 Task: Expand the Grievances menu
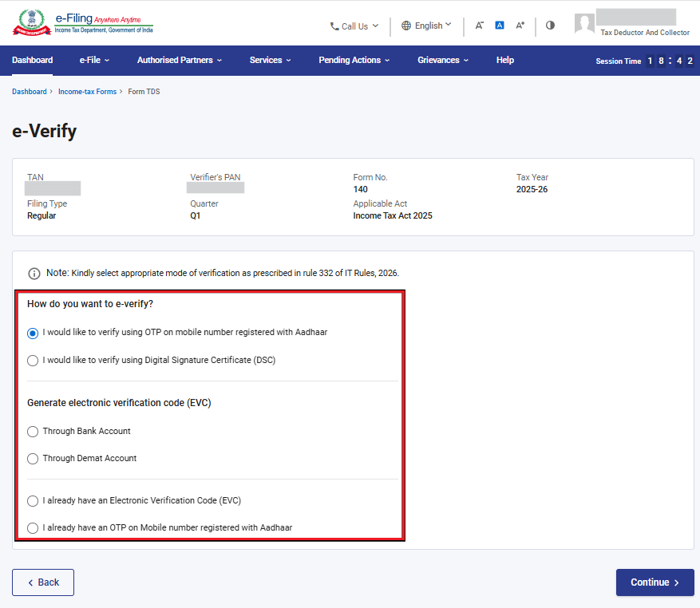(x=443, y=61)
